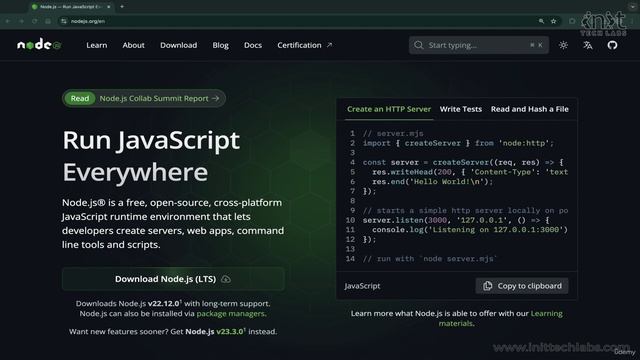Switch to the Write Tests tab

(x=460, y=109)
